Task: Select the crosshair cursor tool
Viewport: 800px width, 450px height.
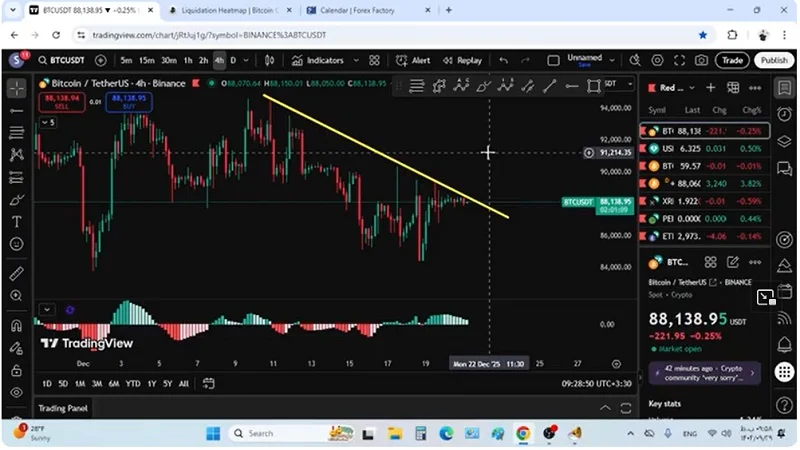Action: [x=16, y=88]
